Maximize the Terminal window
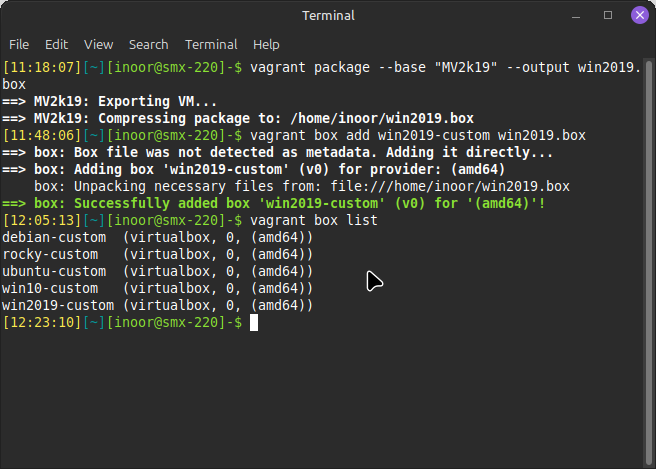Screen dimensions: 656x469 click(608, 15)
